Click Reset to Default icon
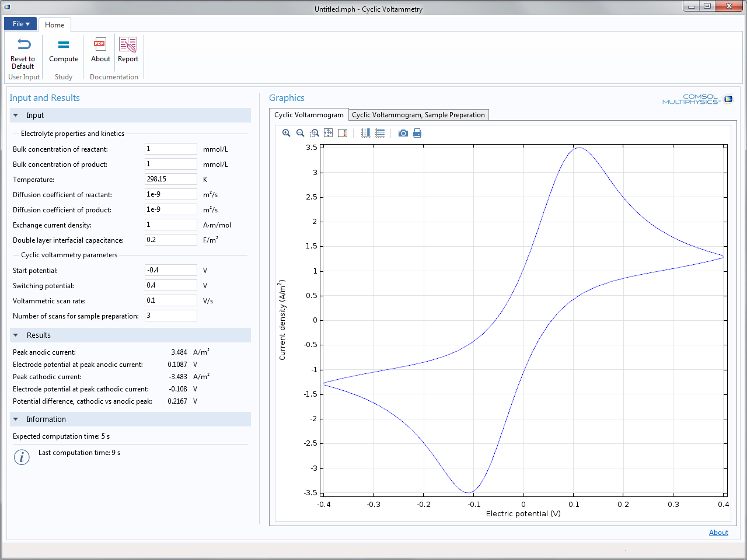This screenshot has width=747, height=560. [x=23, y=52]
